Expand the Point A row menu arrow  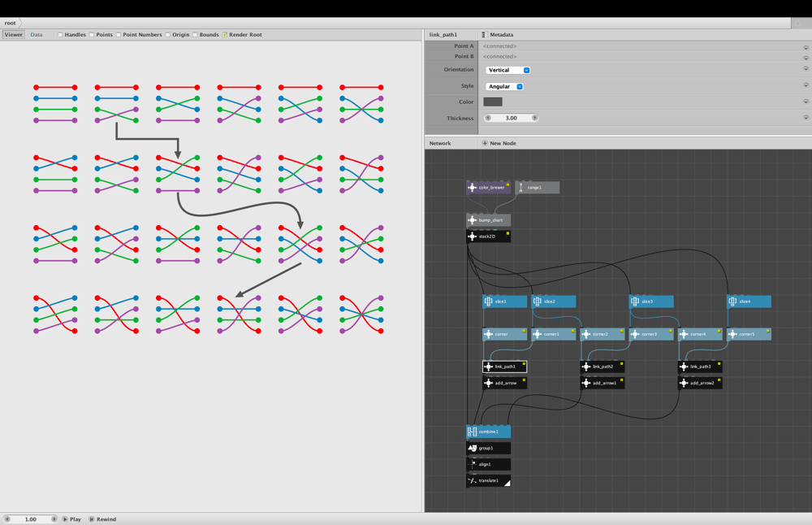(806, 47)
